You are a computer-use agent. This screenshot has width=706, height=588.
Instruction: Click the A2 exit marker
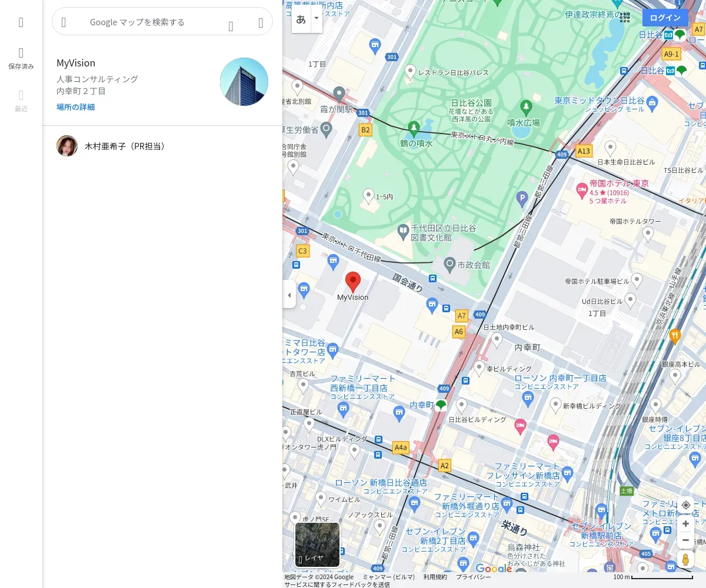(445, 466)
